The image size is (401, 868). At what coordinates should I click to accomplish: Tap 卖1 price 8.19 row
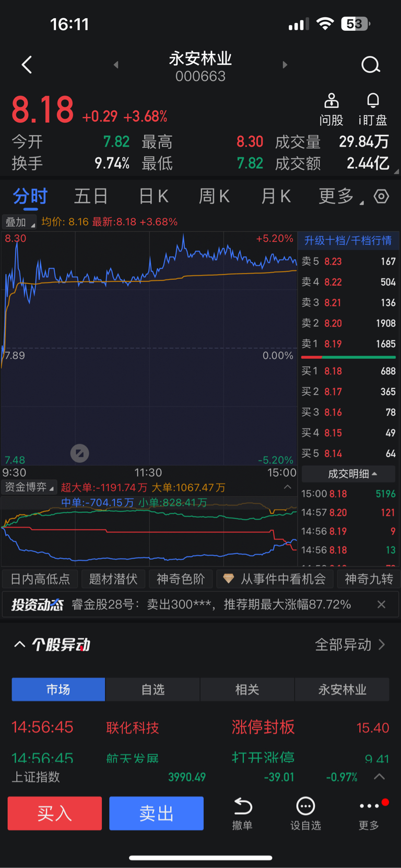[x=348, y=344]
